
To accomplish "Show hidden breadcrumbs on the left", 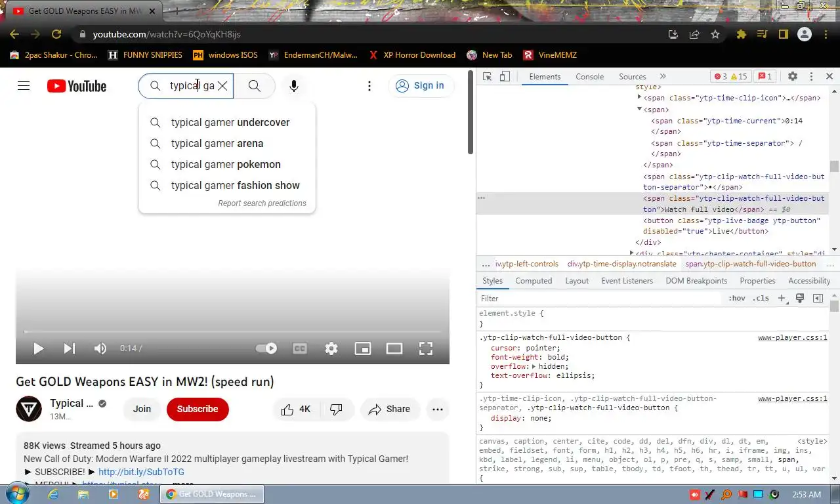I will 486,264.
